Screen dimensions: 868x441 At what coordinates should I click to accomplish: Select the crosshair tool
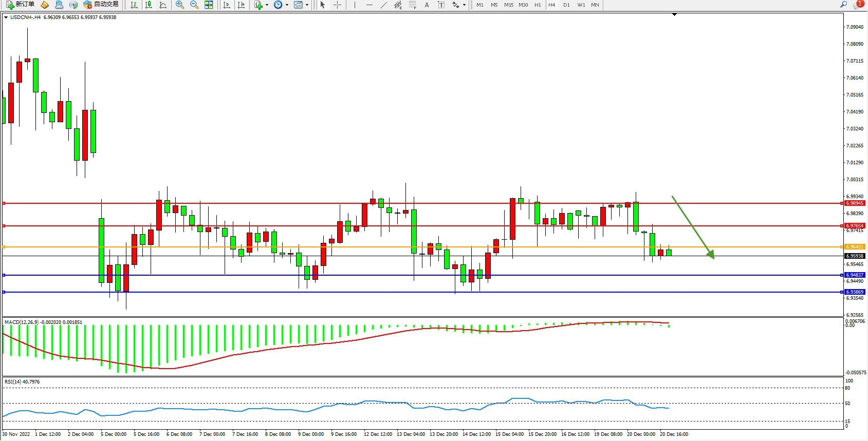tap(337, 5)
